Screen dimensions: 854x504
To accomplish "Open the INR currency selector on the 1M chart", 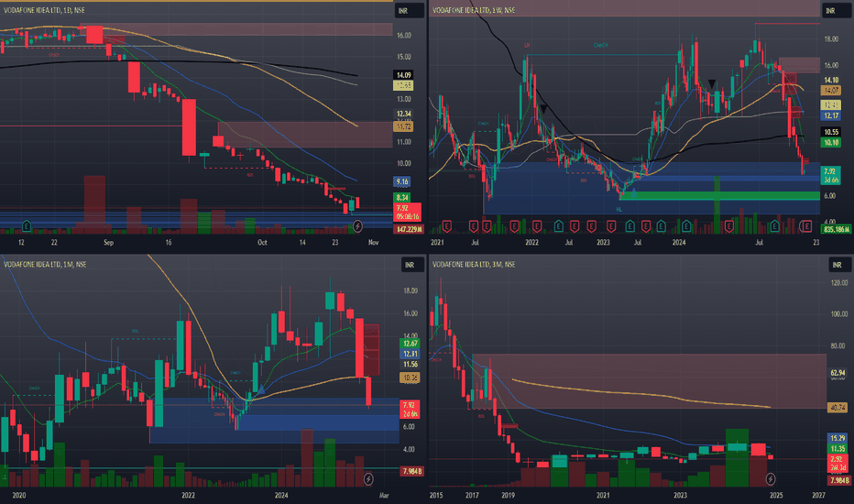I will click(x=415, y=265).
